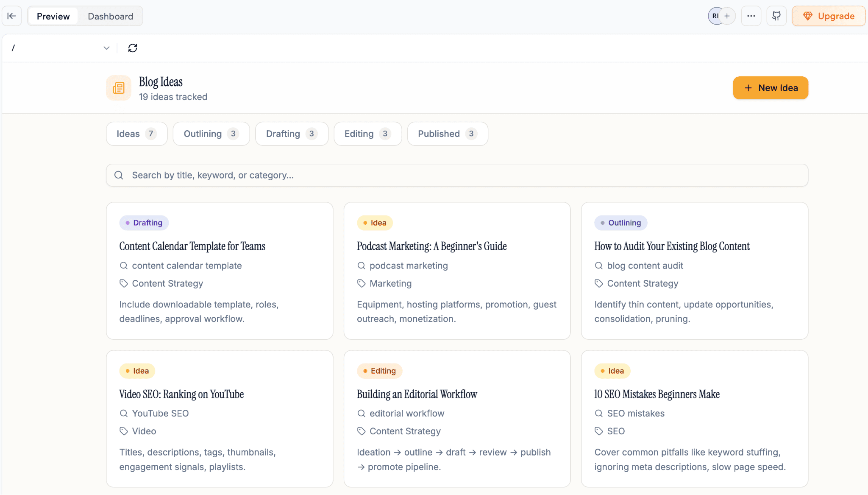The image size is (868, 495).
Task: Filter by the Published stage tab
Action: [448, 134]
